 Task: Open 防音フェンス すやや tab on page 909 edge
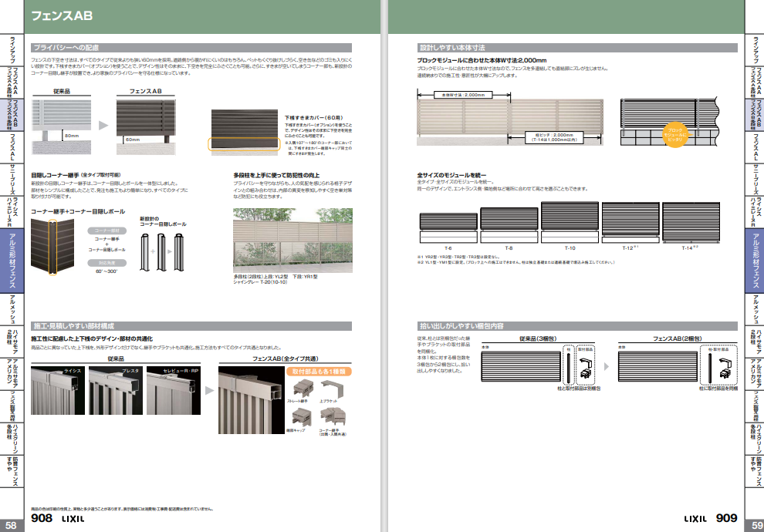(754, 472)
